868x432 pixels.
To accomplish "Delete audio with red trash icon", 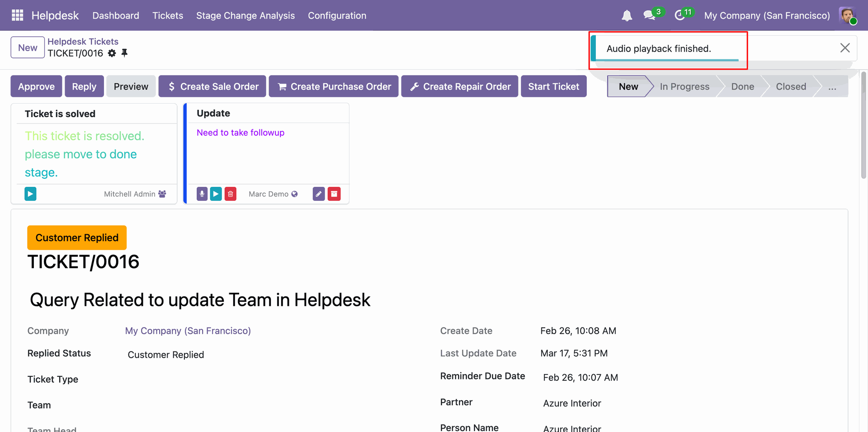I will [231, 194].
